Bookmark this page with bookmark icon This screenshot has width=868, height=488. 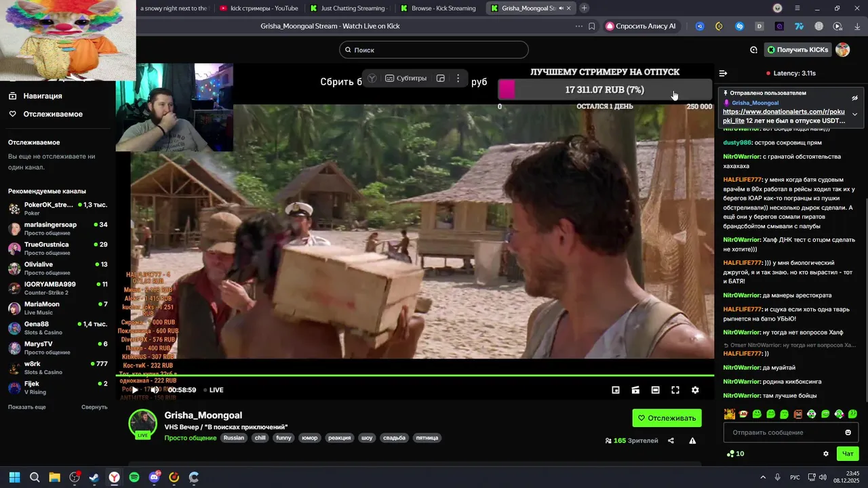[x=591, y=26]
